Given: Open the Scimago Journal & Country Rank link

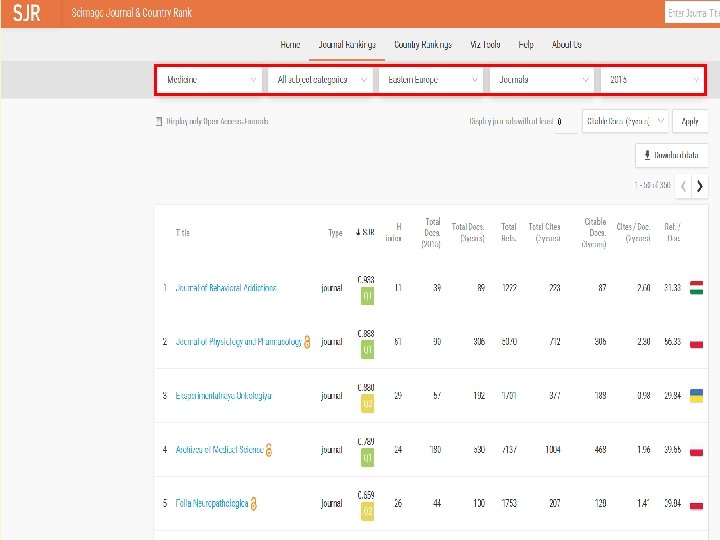Looking at the screenshot, I should pyautogui.click(x=131, y=13).
